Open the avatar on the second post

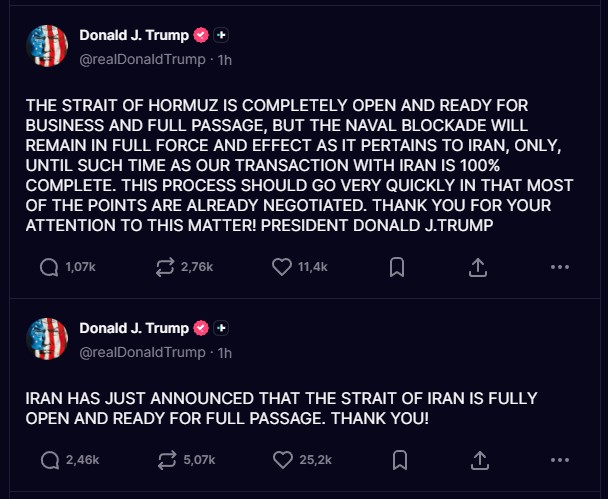47,339
